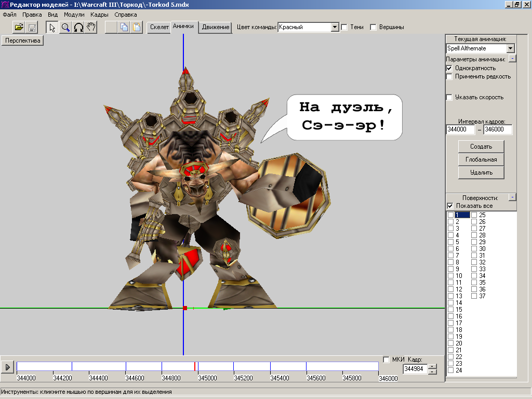Click the red frame marker on timeline
This screenshot has height=399, width=532.
tap(195, 367)
